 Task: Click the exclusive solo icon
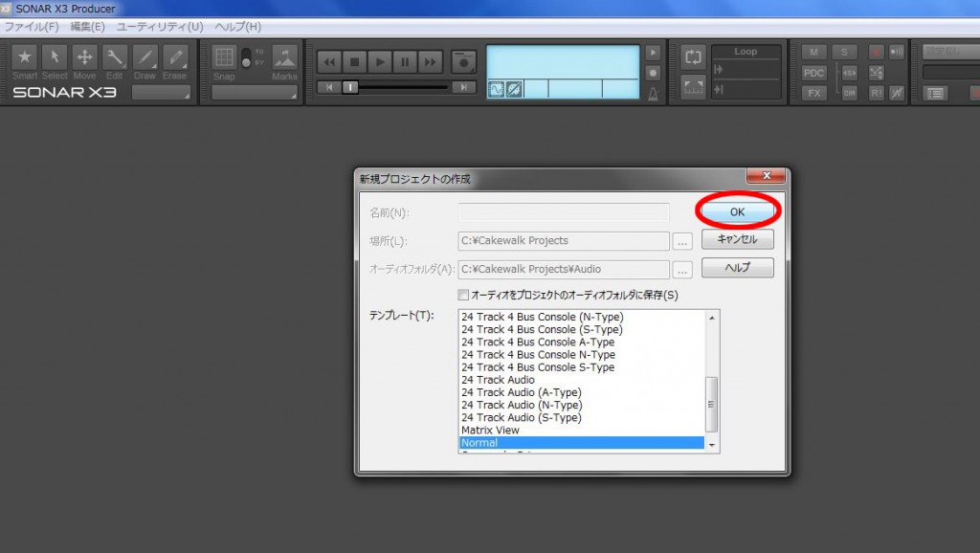click(x=850, y=73)
